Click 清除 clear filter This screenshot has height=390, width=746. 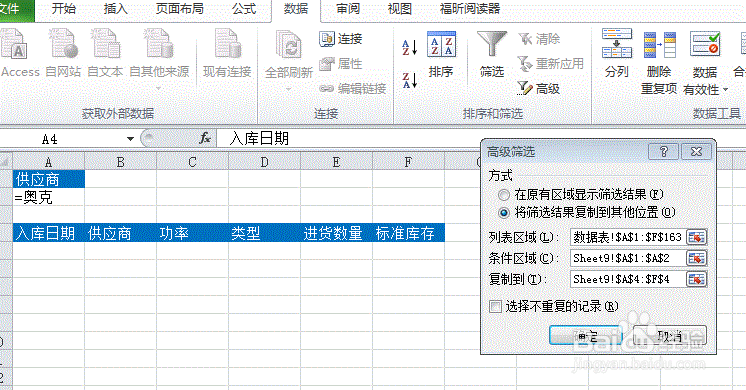tap(539, 39)
